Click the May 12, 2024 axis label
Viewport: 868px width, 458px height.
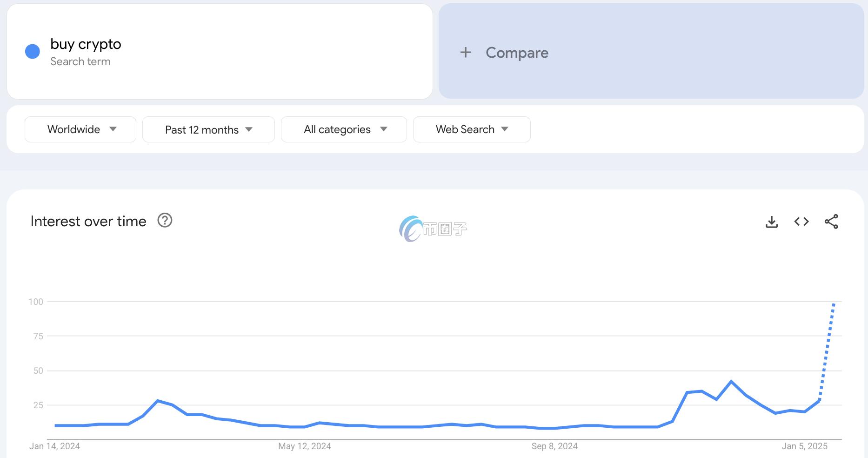coord(305,446)
